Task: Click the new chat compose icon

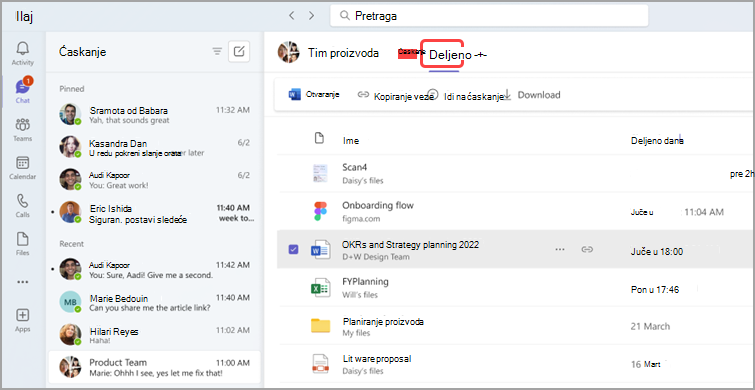Action: point(239,52)
